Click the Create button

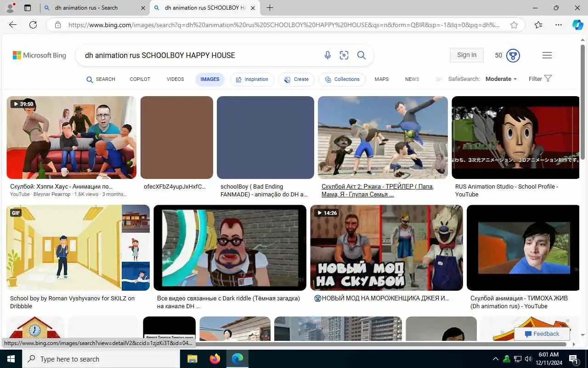pyautogui.click(x=296, y=79)
